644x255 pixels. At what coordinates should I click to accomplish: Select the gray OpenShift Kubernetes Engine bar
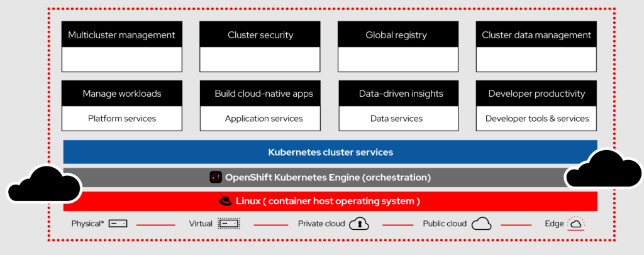pos(330,177)
